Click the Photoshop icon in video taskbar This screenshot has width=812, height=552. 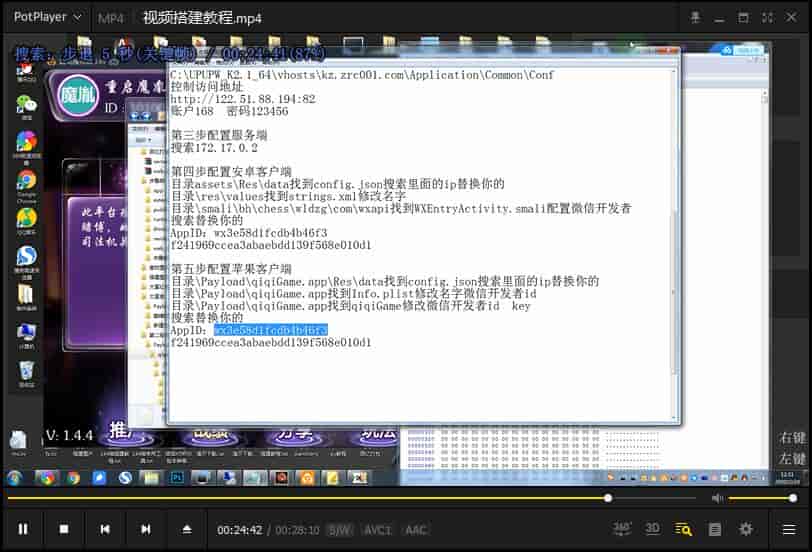[x=177, y=477]
